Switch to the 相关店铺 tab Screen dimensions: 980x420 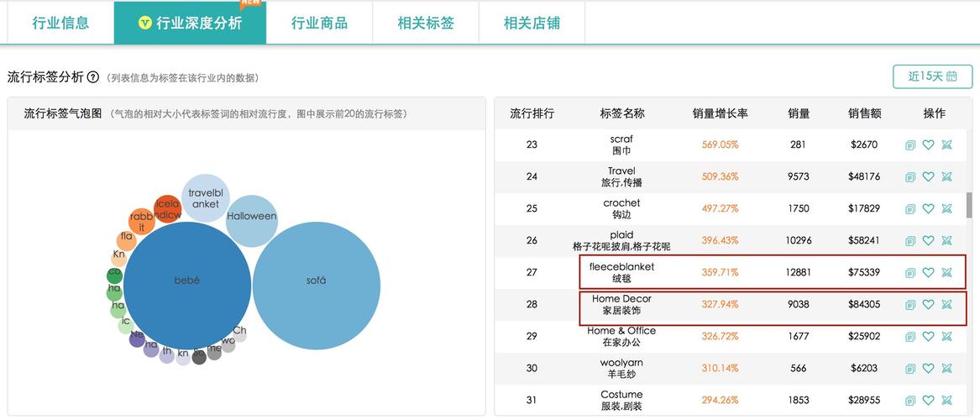click(532, 24)
